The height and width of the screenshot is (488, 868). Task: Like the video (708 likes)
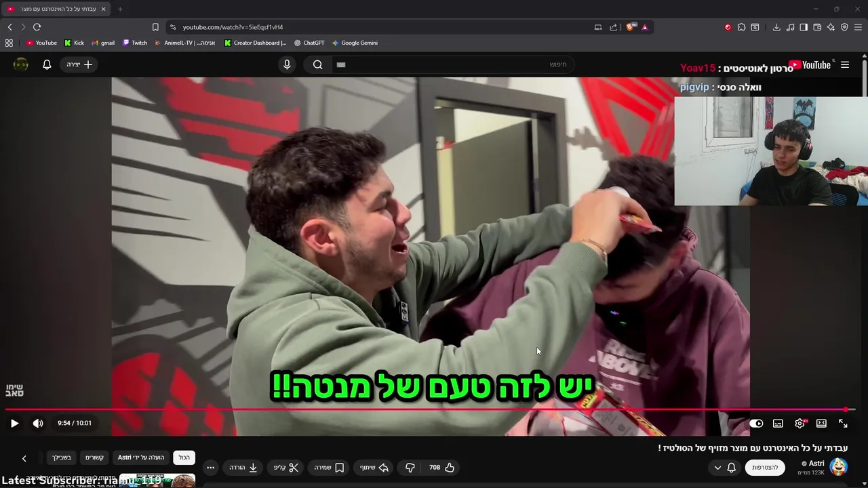tap(441, 467)
